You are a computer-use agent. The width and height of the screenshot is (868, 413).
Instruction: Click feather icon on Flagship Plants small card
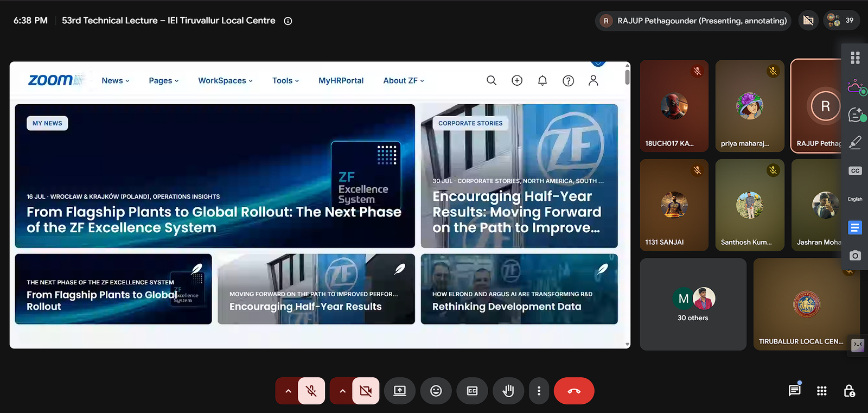tap(197, 269)
